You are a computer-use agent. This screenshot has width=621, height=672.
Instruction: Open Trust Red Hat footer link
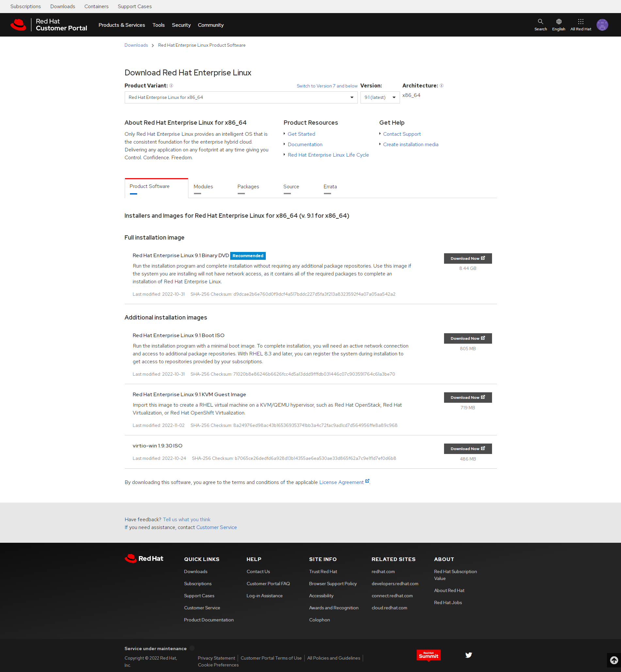(323, 571)
